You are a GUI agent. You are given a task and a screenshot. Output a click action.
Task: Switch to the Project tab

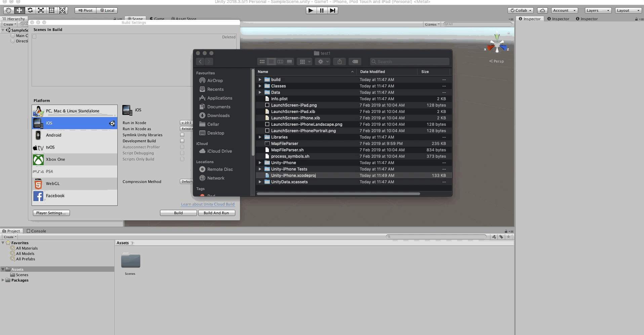11,231
